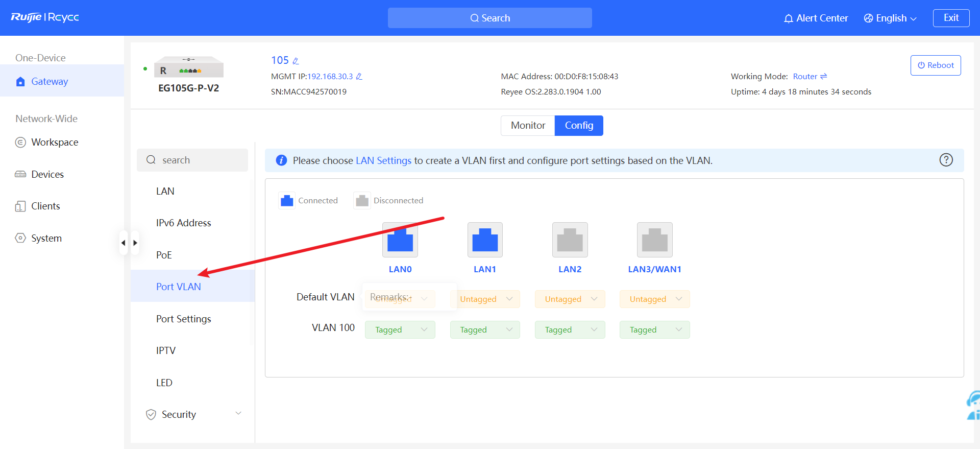Edit the MGMT IP pencil icon
This screenshot has width=980, height=449.
pos(359,77)
